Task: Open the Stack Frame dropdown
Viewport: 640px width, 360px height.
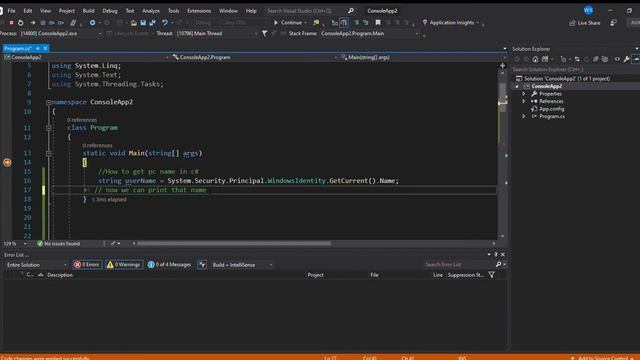Action: [x=369, y=33]
